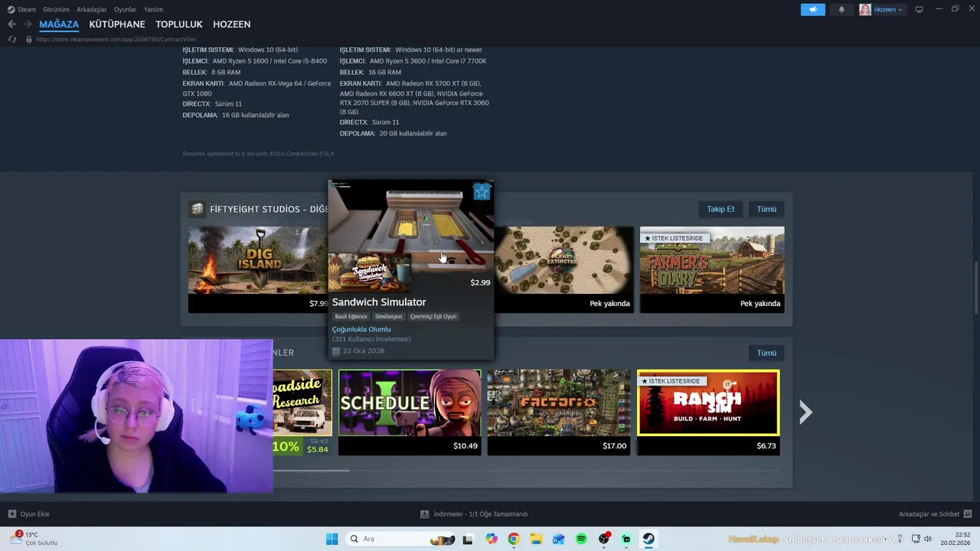Open the Oyunlar menu
980x551 pixels.
click(x=125, y=9)
